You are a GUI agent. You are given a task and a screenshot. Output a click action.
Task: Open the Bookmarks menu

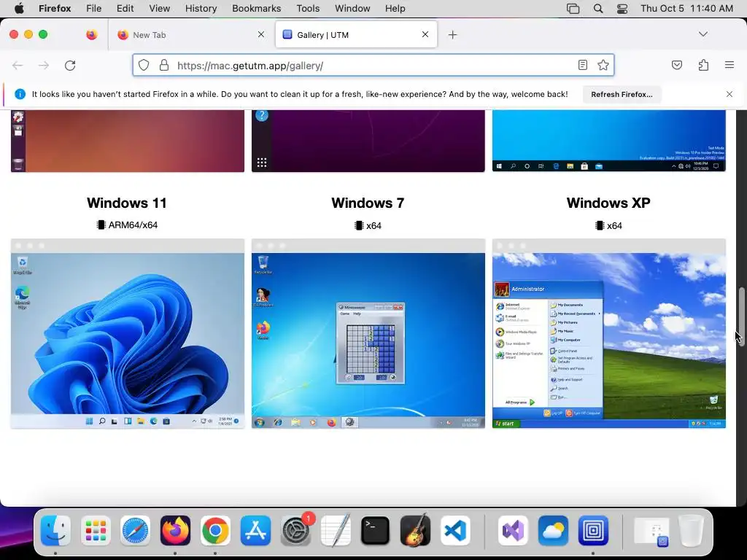pos(256,8)
